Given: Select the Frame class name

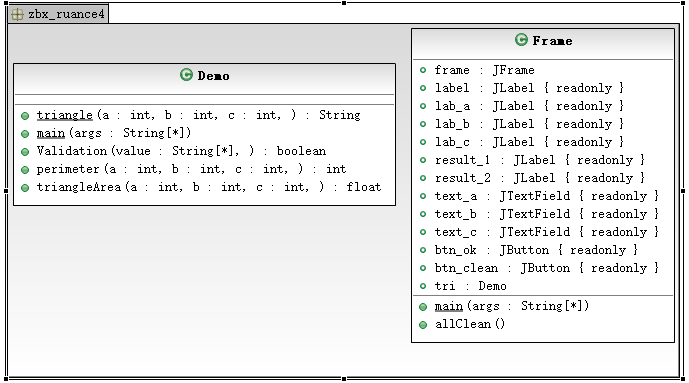Looking at the screenshot, I should pos(552,41).
